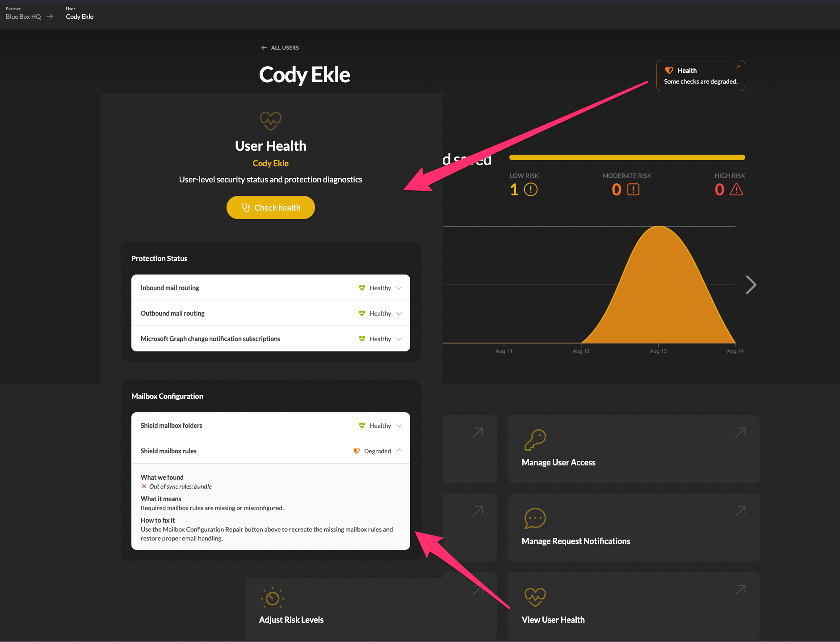The image size is (840, 642).
Task: Click the left arrow icon beside ALL USERS
Action: click(x=264, y=47)
